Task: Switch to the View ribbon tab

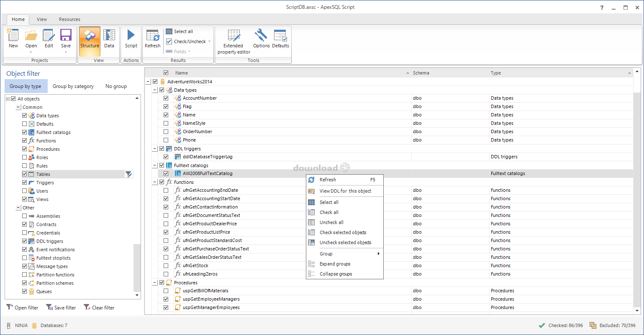Action: pyautogui.click(x=42, y=19)
